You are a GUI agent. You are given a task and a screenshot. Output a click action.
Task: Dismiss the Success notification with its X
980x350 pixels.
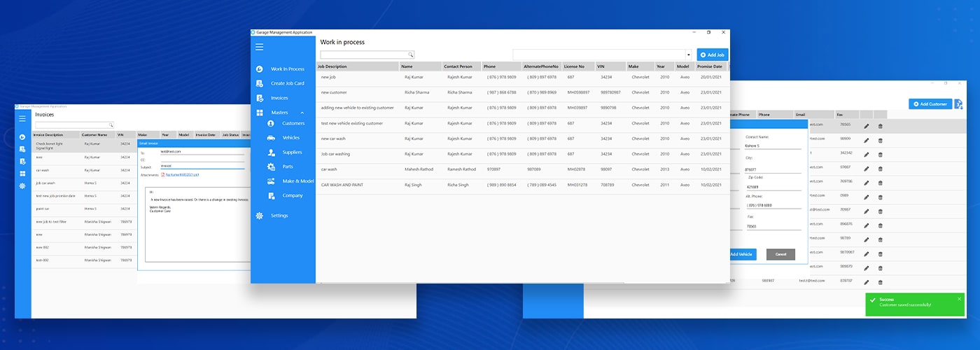959,299
